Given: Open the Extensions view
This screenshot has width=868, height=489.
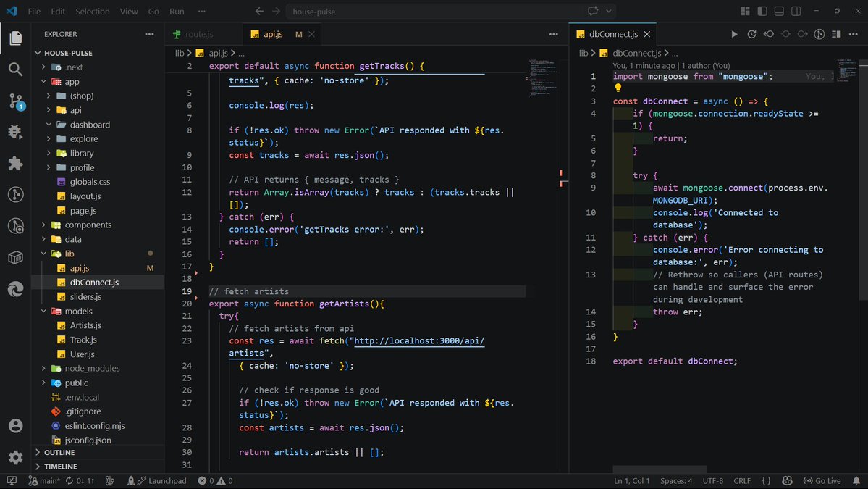Looking at the screenshot, I should [15, 163].
